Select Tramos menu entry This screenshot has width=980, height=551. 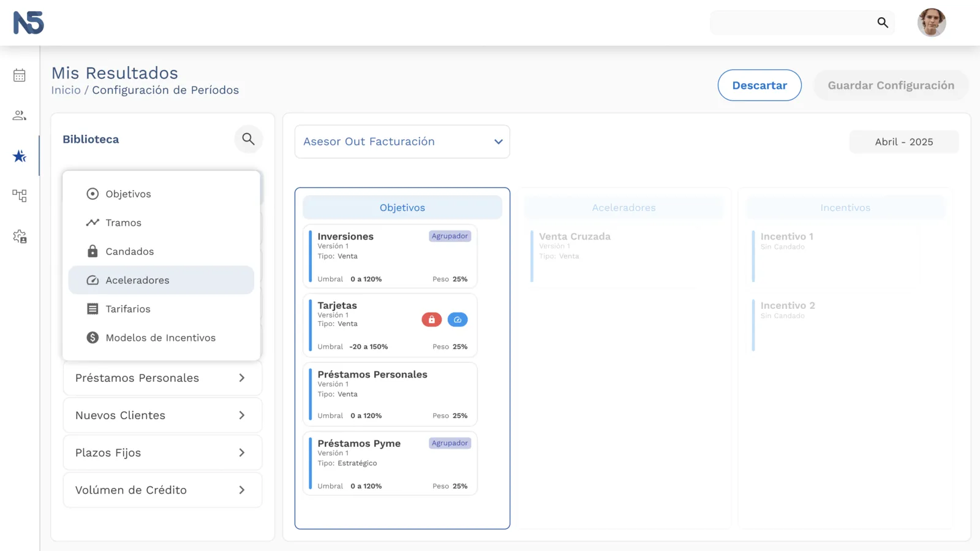[161, 222]
